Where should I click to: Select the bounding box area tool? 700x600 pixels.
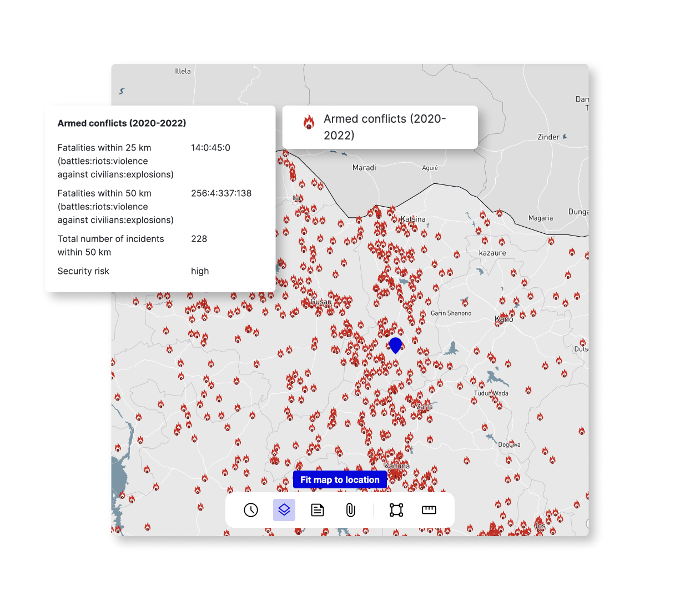coord(396,510)
